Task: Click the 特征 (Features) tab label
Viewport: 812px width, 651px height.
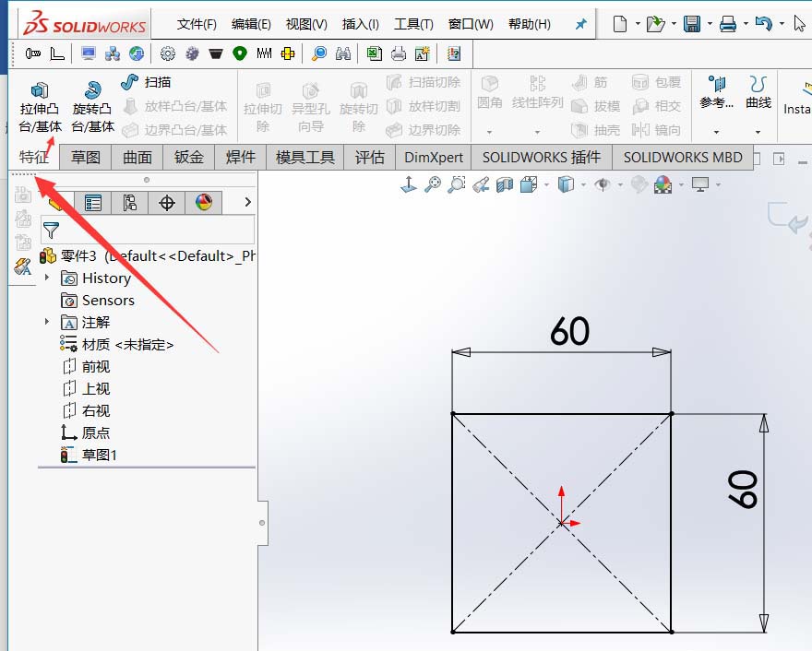Action: click(x=30, y=157)
